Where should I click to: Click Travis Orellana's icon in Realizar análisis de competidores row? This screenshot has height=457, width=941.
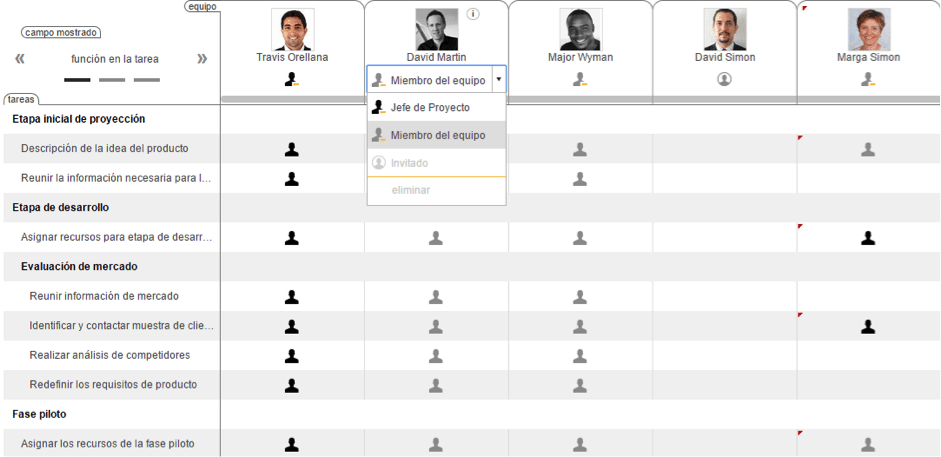coord(292,356)
